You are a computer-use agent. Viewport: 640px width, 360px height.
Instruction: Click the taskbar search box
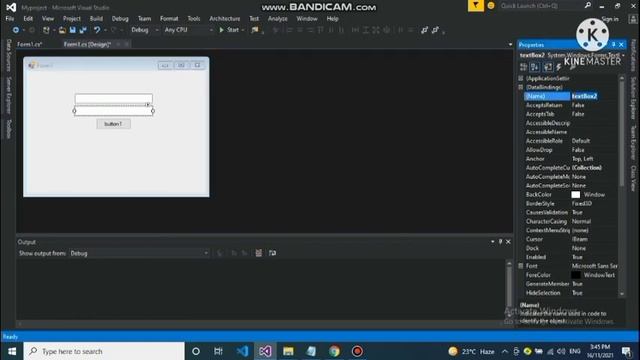pos(104,351)
